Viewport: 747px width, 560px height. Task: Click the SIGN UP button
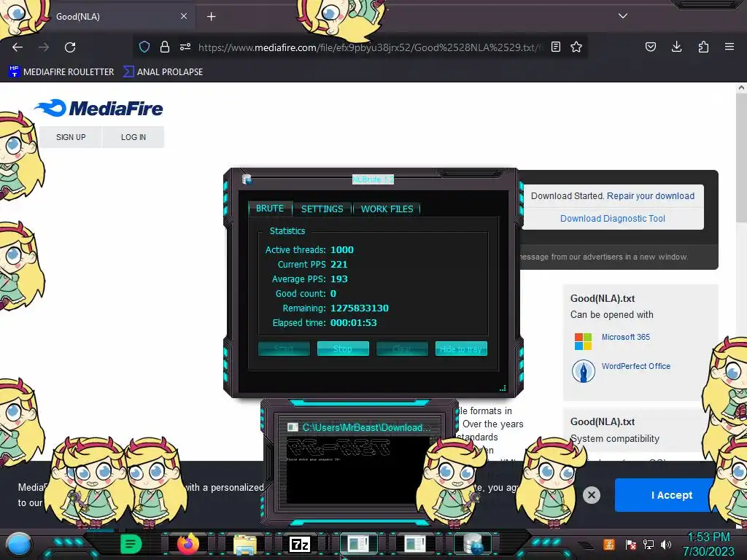coord(71,137)
